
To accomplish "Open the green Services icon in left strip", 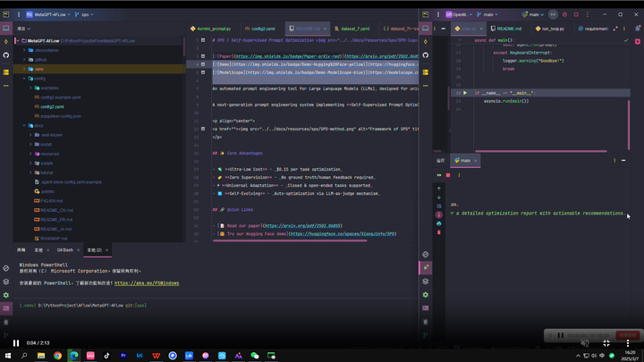I will click(6, 294).
